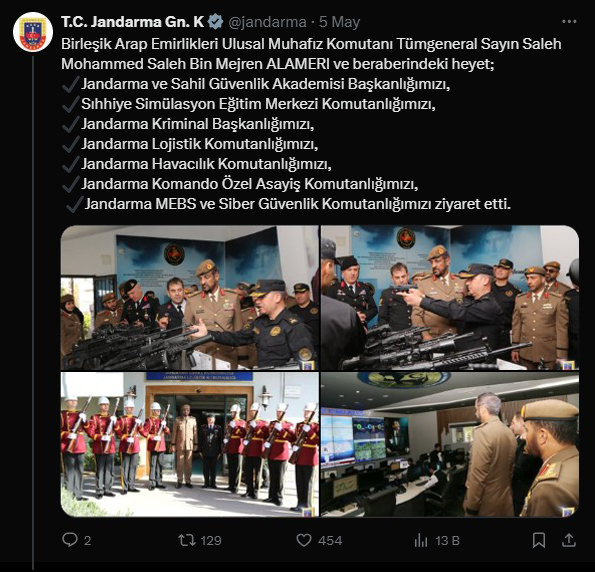This screenshot has height=572, width=595.
Task: Click the blue verified badge
Action: pyautogui.click(x=216, y=22)
